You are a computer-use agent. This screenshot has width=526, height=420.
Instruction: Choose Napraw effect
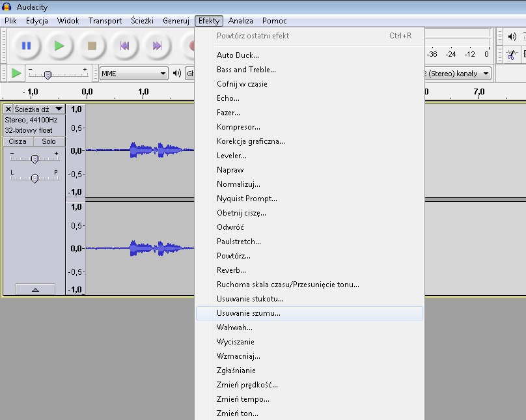pos(309,170)
